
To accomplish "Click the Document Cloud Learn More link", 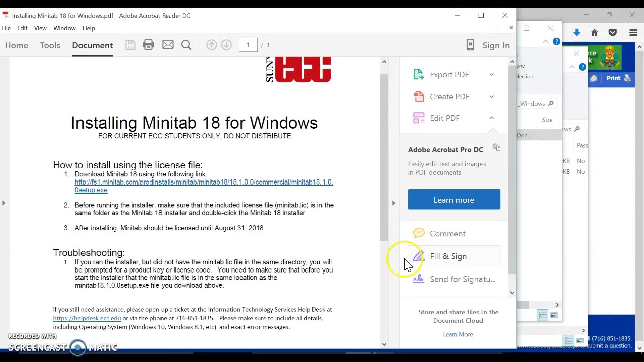I will coord(458,334).
